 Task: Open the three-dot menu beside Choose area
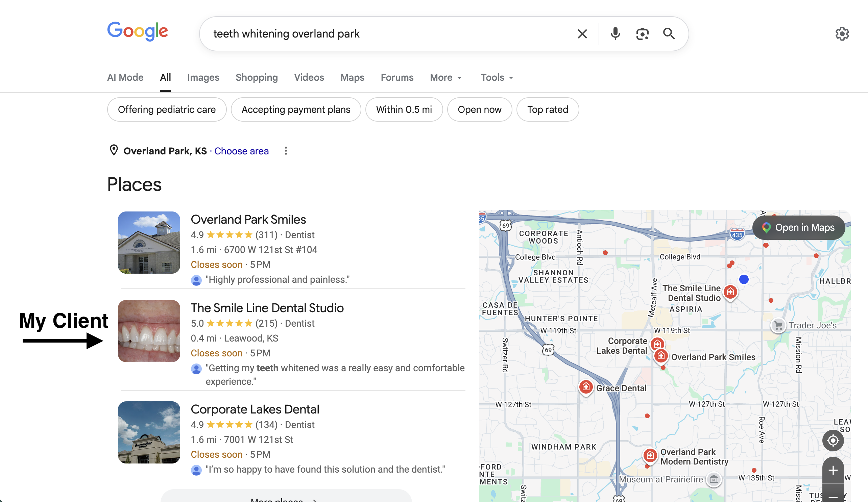click(x=286, y=151)
